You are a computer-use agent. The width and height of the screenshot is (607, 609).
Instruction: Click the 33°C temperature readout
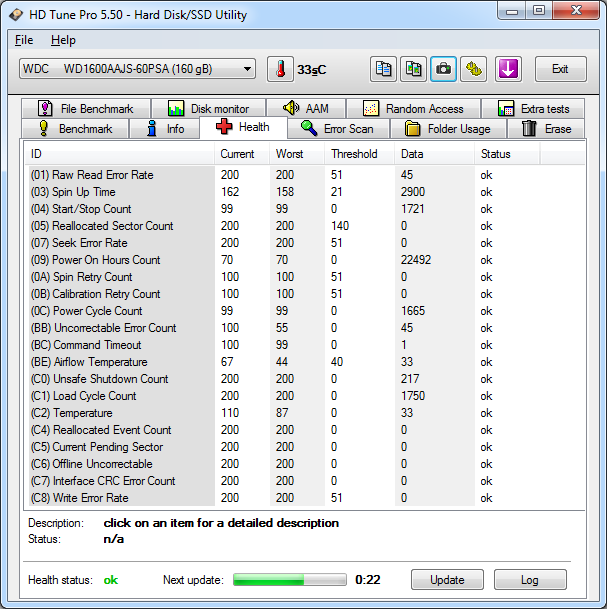(312, 70)
